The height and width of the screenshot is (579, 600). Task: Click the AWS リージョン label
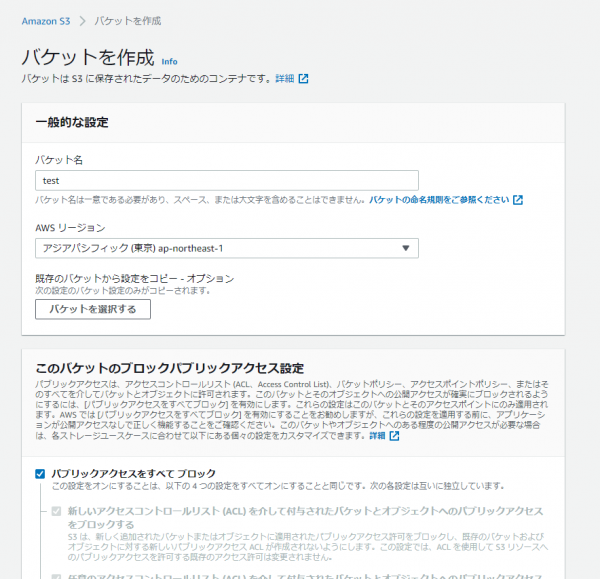(70, 228)
